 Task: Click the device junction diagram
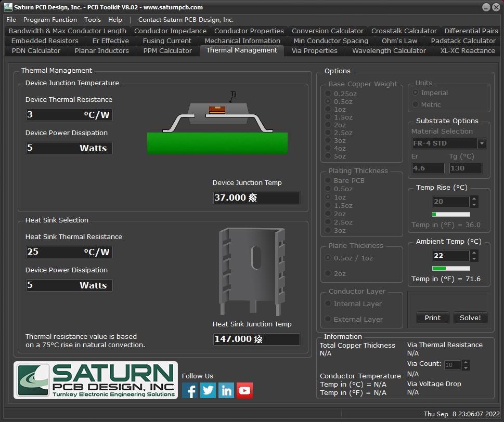[x=217, y=124]
